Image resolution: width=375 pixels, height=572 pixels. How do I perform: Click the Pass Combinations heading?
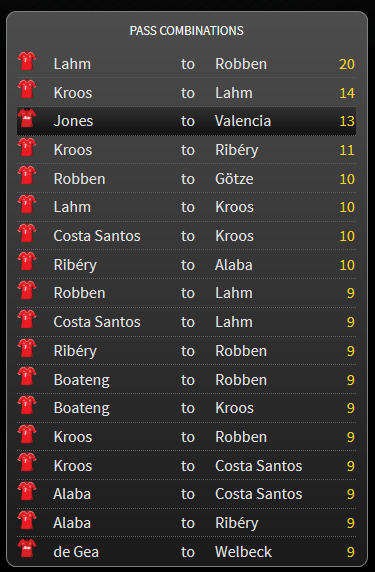click(187, 31)
